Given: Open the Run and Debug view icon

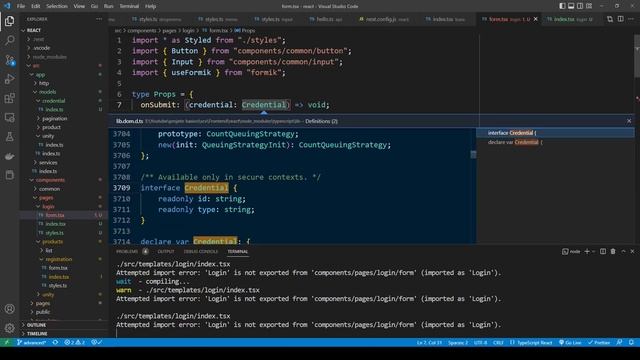Looking at the screenshot, I should tap(9, 79).
